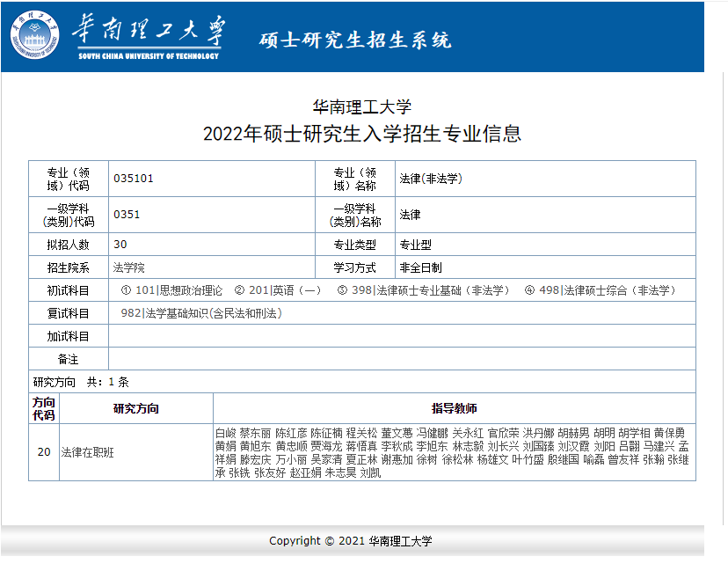This screenshot has height=571, width=728.
Task: Click the Copyright © 2021 华南理工大学 footer
Action: (x=351, y=541)
